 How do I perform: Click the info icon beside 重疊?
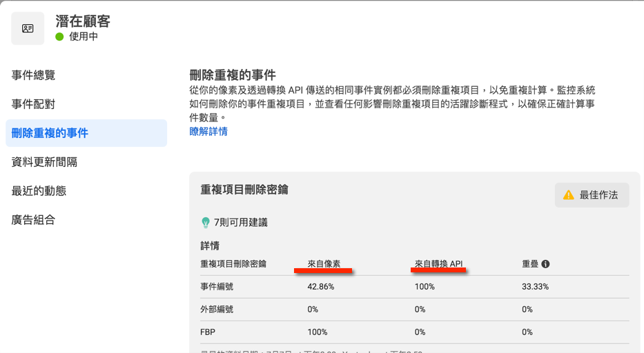pos(545,264)
